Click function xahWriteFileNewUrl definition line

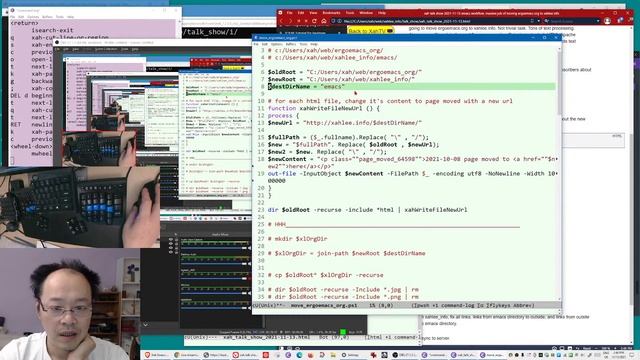324,108
